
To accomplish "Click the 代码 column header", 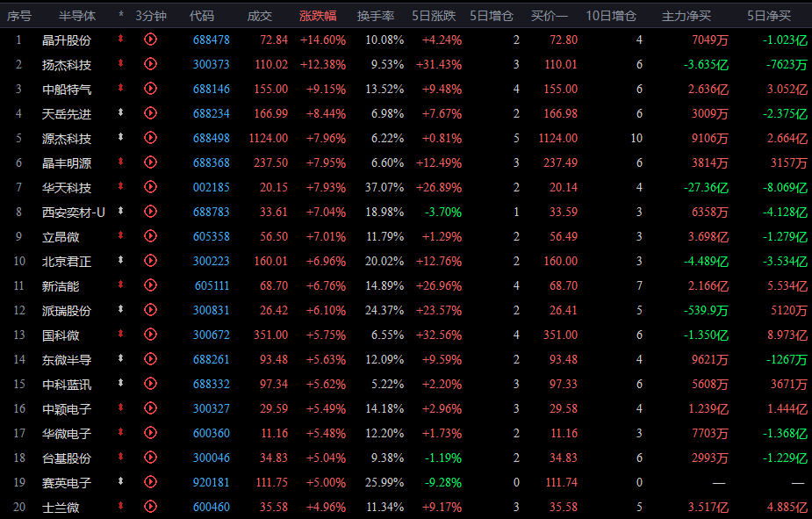I will [201, 16].
